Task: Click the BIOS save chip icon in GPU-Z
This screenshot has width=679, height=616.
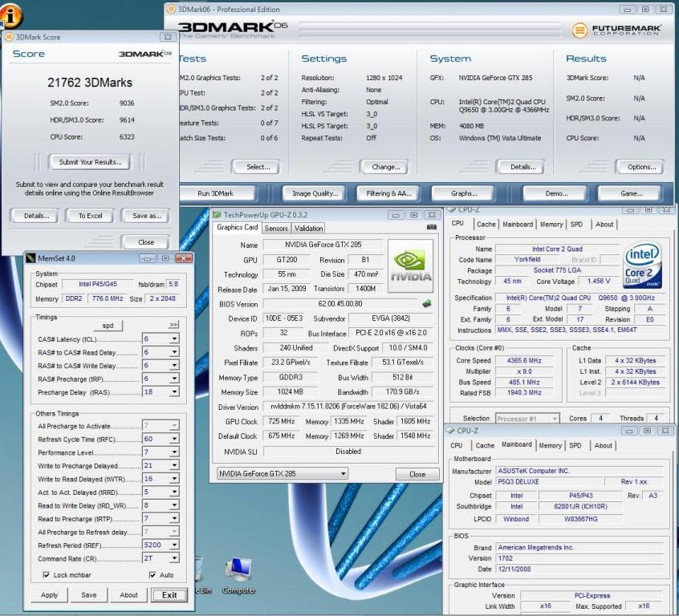Action: [x=426, y=303]
